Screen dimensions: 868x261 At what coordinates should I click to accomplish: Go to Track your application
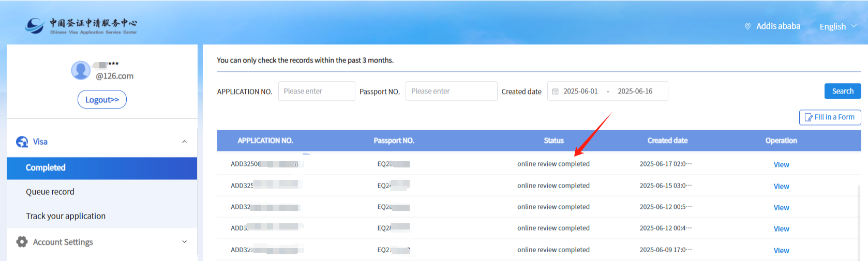point(66,216)
